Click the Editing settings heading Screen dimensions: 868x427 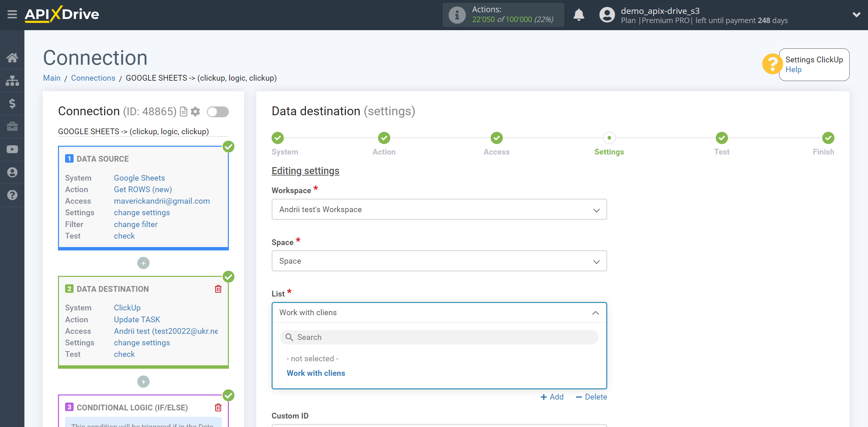point(305,171)
